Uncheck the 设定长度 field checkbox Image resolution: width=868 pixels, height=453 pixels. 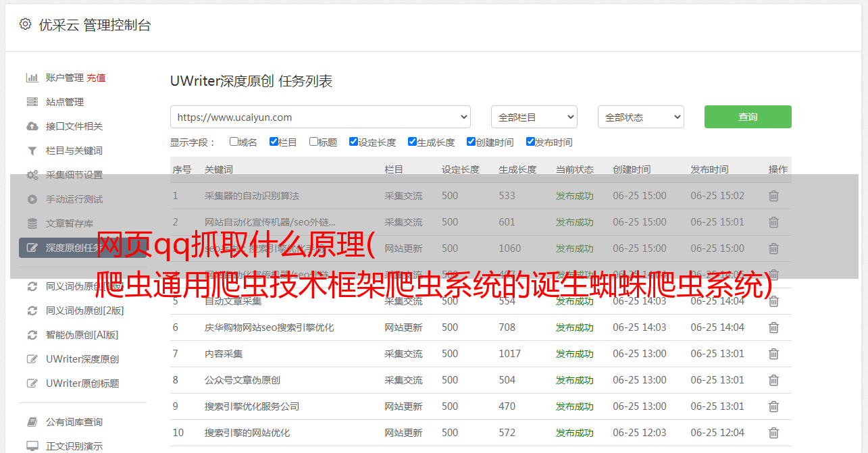pyautogui.click(x=353, y=142)
